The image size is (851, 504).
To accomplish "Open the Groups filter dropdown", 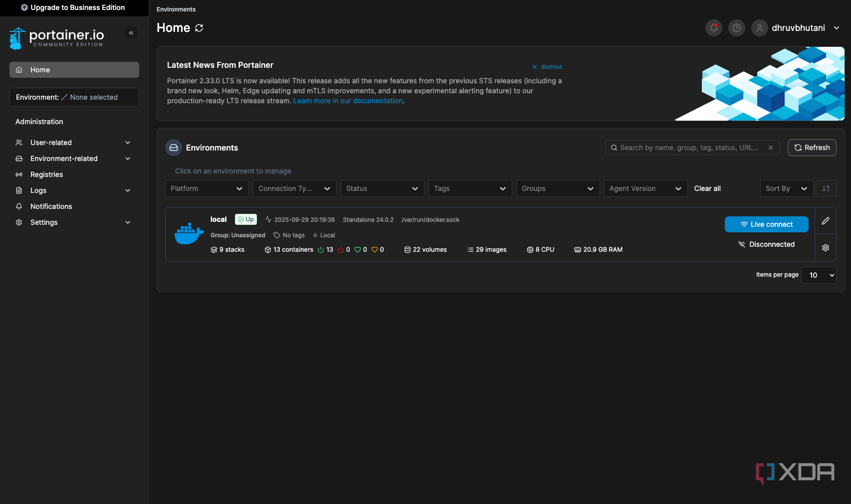I will click(x=558, y=188).
